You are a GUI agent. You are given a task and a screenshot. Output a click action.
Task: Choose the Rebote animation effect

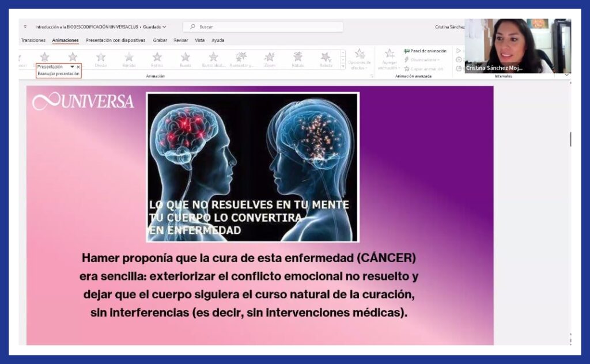326,60
